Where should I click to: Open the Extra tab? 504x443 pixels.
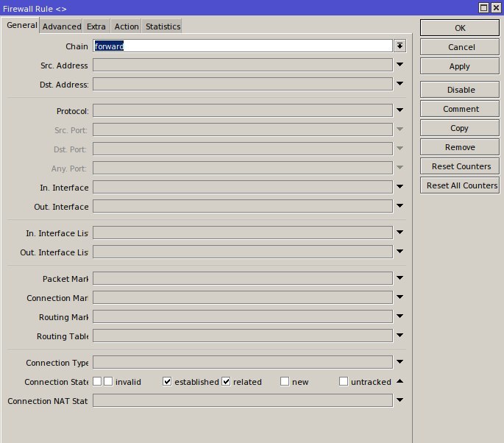(x=96, y=26)
